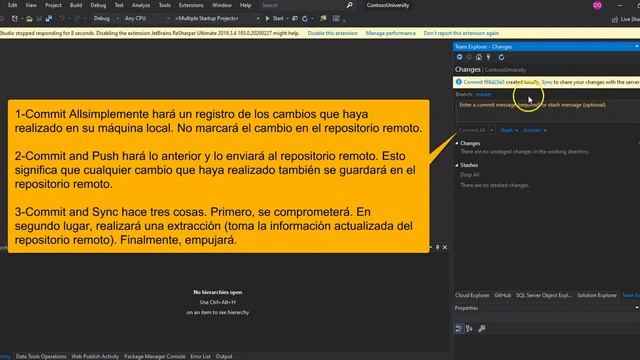The height and width of the screenshot is (360, 640).
Task: Click the Open File folder icon
Action: [x=29, y=19]
